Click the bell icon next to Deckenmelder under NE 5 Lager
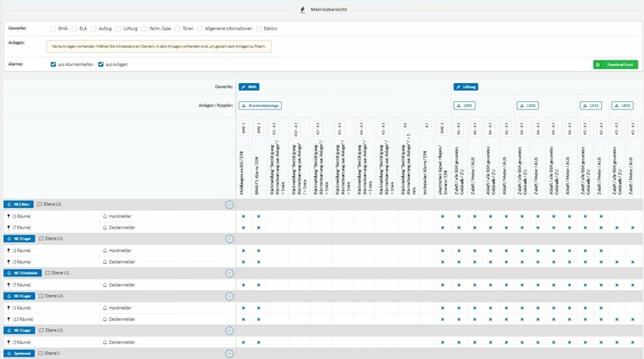644x359 pixels. [105, 342]
